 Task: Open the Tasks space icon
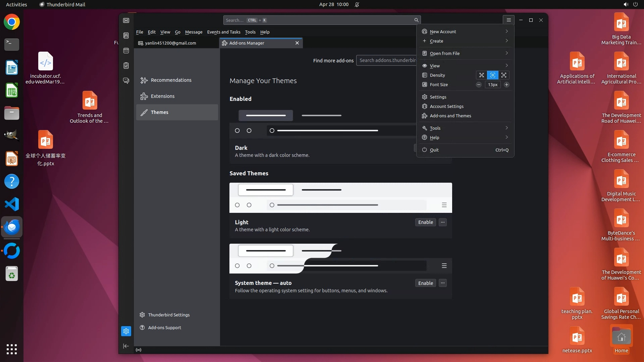click(126, 66)
